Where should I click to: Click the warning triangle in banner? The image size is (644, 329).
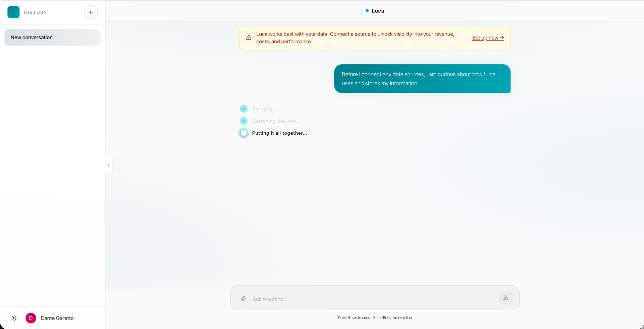249,38
